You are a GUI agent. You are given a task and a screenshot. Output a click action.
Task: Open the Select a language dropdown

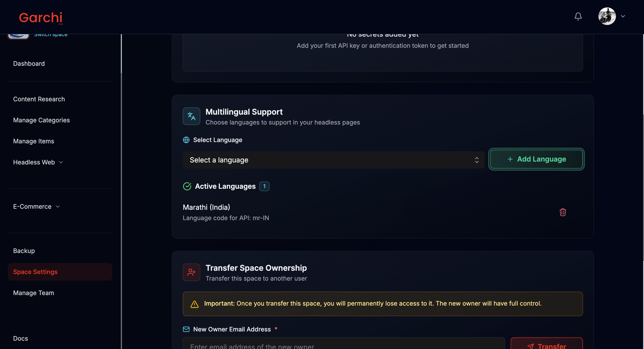(x=333, y=160)
